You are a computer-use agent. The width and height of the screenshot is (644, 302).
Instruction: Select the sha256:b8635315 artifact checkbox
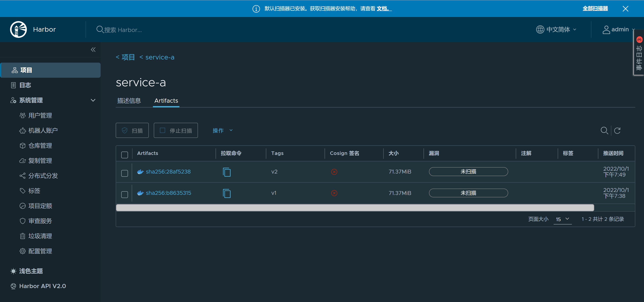point(124,194)
